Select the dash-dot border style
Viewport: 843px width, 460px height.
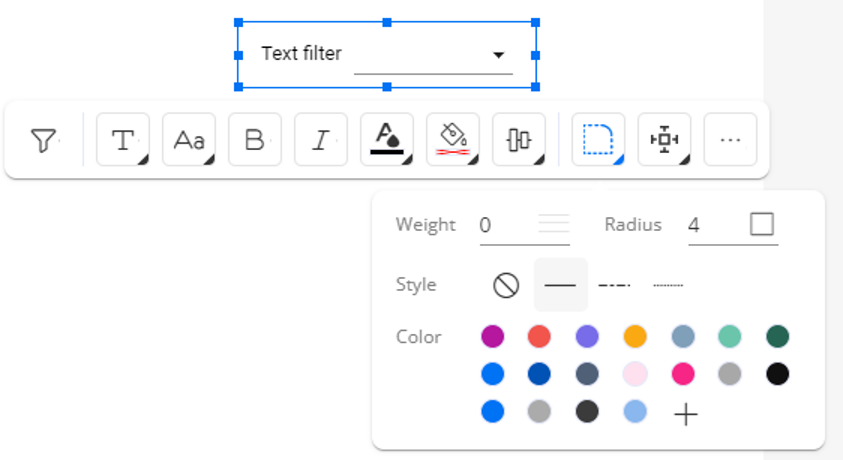(614, 285)
